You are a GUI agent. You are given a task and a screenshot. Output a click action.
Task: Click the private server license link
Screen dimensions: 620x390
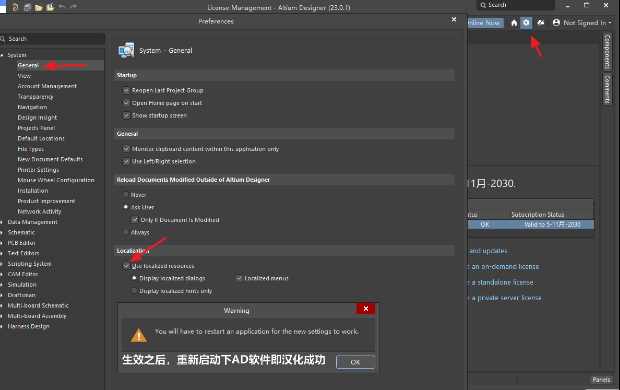(x=505, y=298)
